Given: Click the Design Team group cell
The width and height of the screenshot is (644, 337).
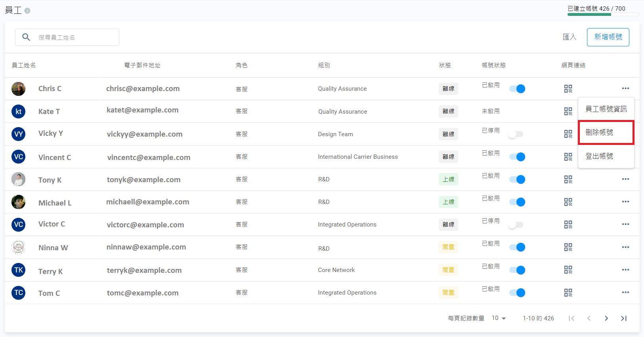Looking at the screenshot, I should point(335,134).
